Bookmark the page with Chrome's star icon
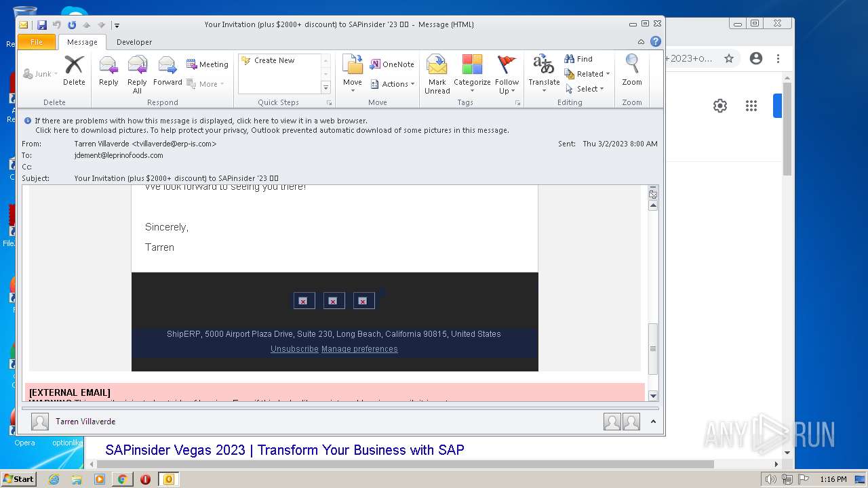Image resolution: width=868 pixels, height=488 pixels. click(x=729, y=58)
